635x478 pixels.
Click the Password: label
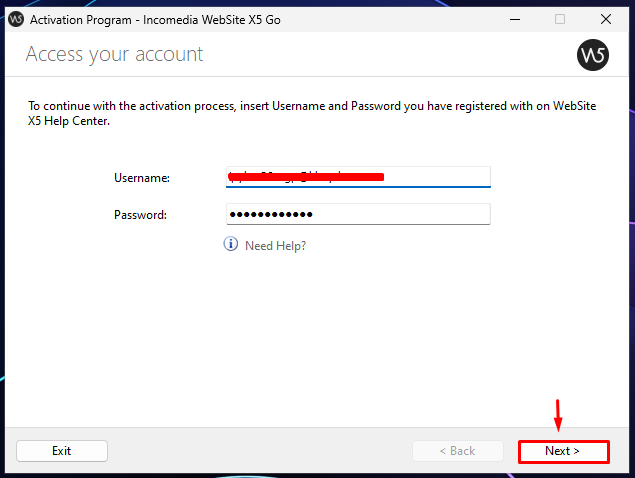(140, 215)
